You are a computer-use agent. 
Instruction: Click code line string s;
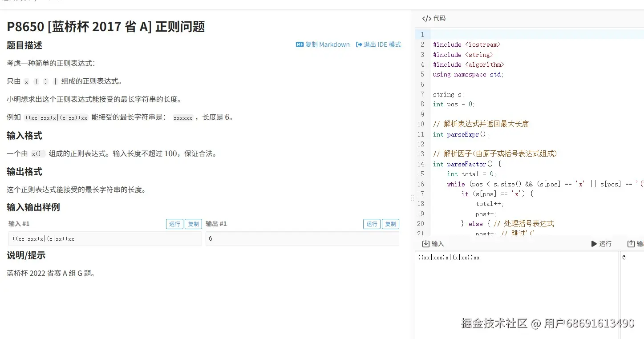click(x=449, y=94)
